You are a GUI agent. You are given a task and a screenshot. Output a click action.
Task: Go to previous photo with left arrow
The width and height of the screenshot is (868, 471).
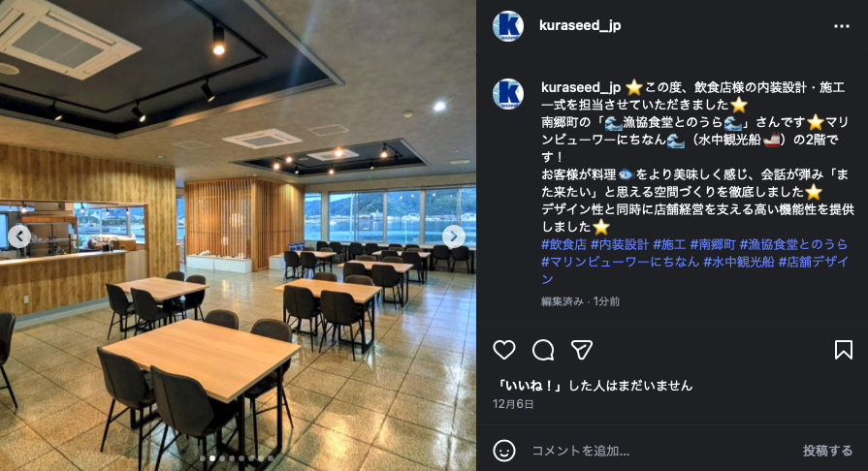pyautogui.click(x=19, y=236)
